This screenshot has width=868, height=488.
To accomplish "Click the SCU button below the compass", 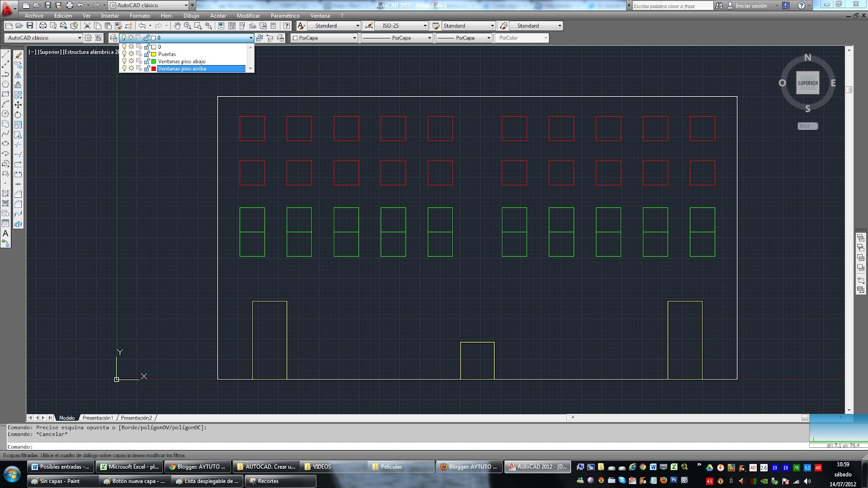I will pos(807,126).
